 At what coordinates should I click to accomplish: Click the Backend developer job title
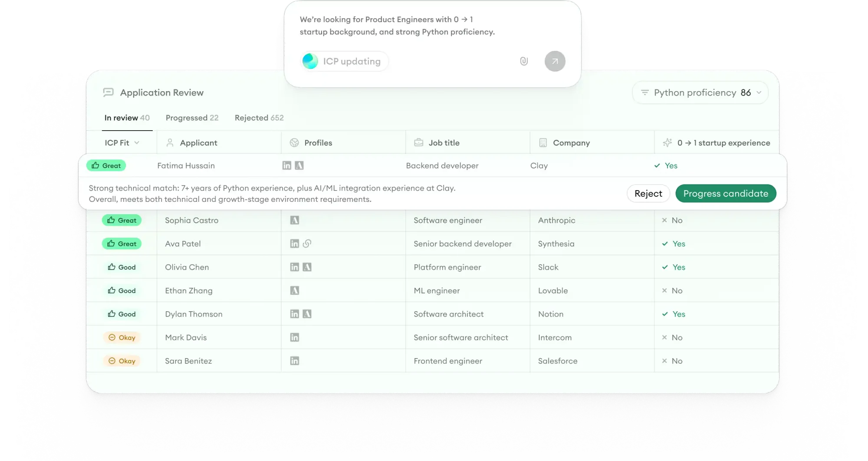[x=442, y=165]
